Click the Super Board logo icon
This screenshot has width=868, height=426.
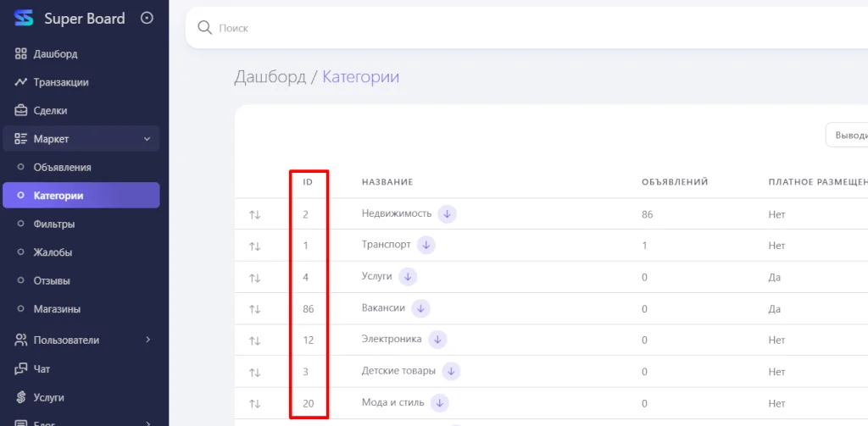(24, 18)
